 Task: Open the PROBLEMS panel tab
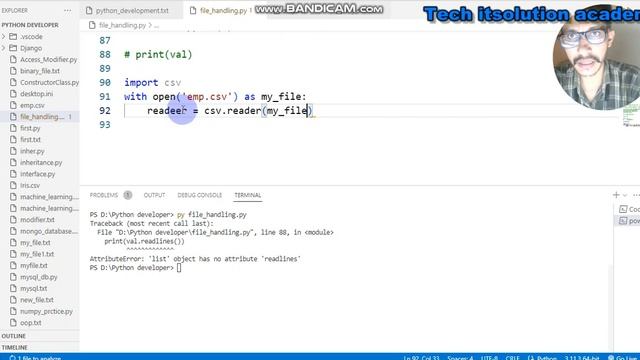pos(104,195)
